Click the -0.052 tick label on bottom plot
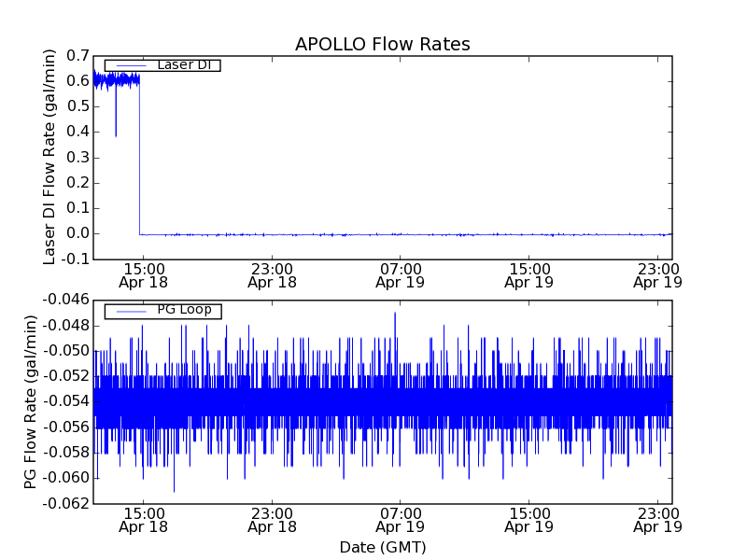The height and width of the screenshot is (560, 747). pos(65,377)
